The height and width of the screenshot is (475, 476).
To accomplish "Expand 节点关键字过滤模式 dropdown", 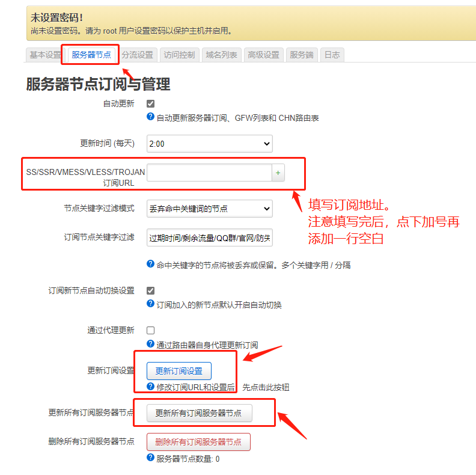I will 210,209.
